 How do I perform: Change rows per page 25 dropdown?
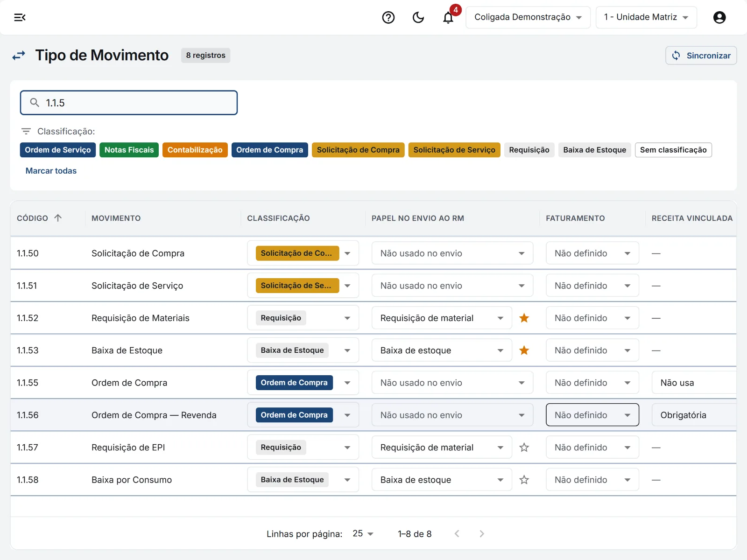click(x=363, y=533)
